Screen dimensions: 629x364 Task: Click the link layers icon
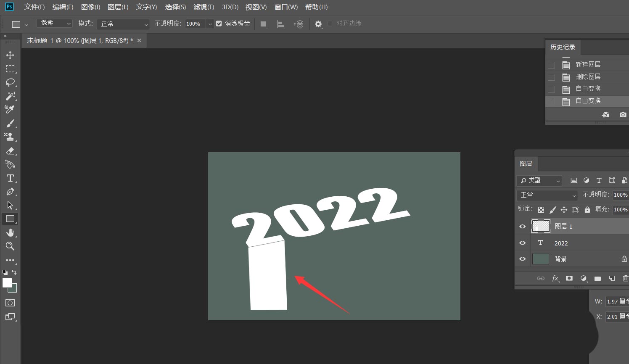tap(541, 278)
